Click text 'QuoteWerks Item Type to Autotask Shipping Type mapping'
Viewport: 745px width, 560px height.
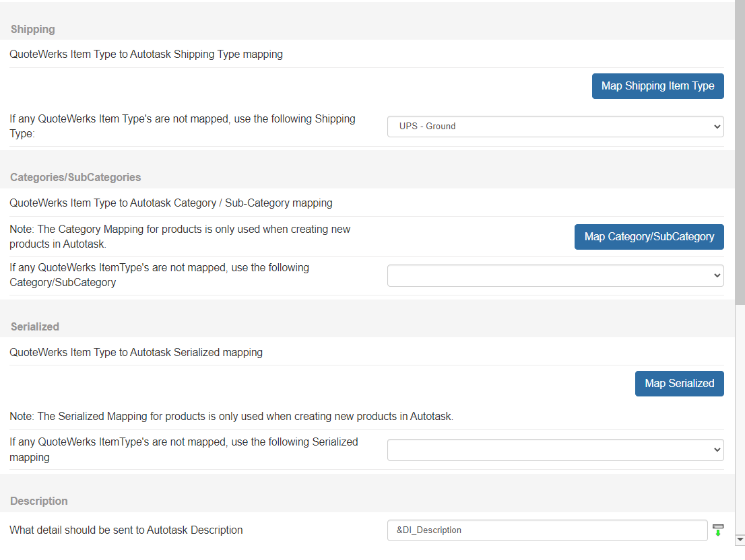146,54
